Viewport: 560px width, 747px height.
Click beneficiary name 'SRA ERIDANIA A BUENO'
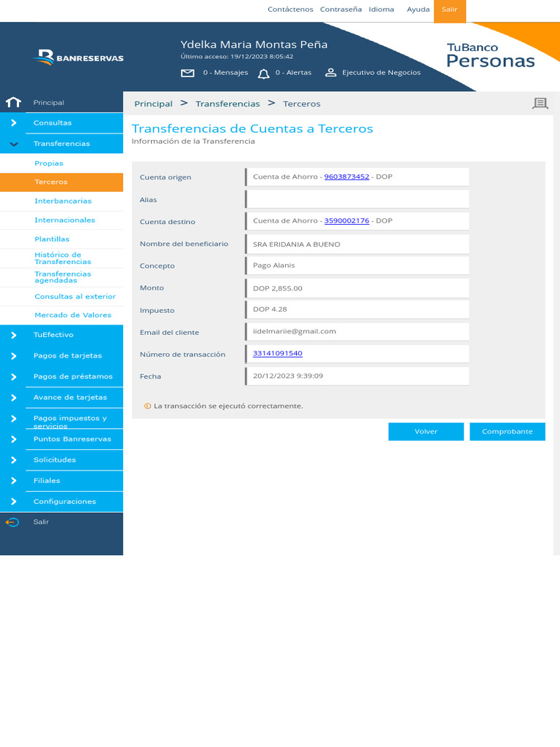(297, 244)
